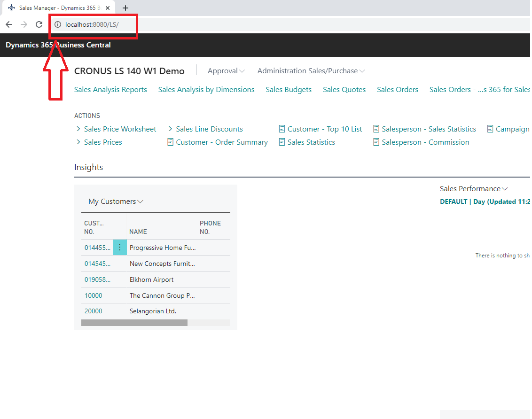
Task: Reload the page with the refresh icon
Action: [x=39, y=24]
